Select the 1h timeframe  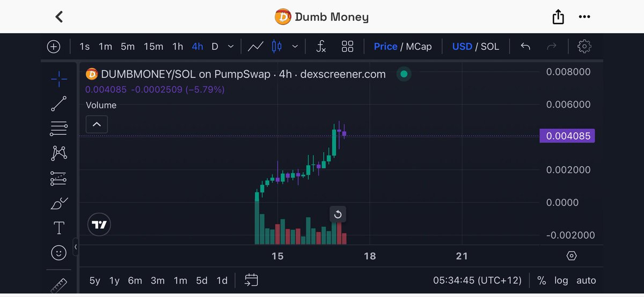(178, 47)
